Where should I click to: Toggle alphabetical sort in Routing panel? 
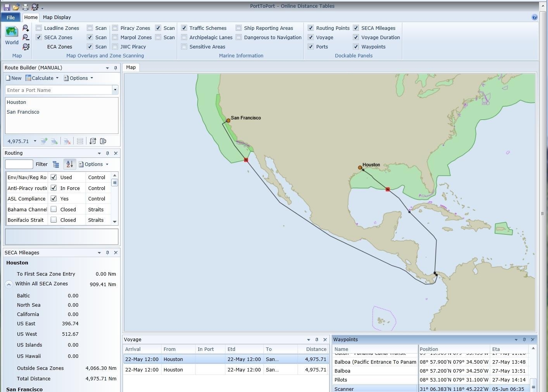tap(69, 164)
